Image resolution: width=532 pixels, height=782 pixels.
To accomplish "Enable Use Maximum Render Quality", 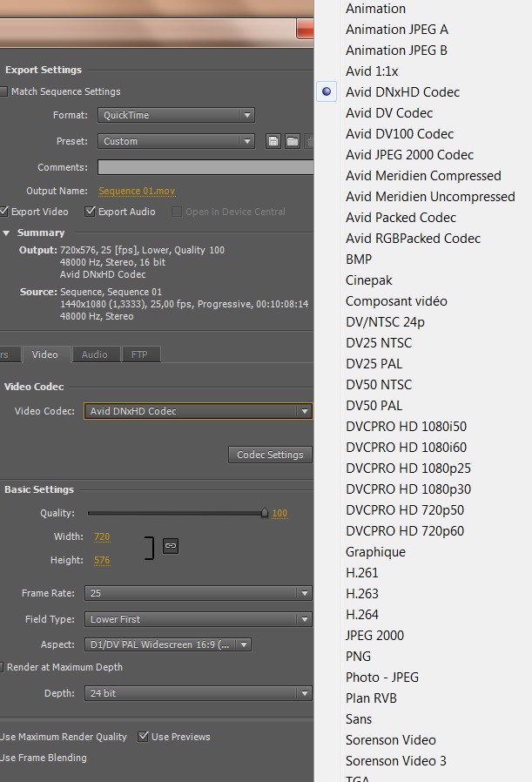I will click(x=64, y=737).
